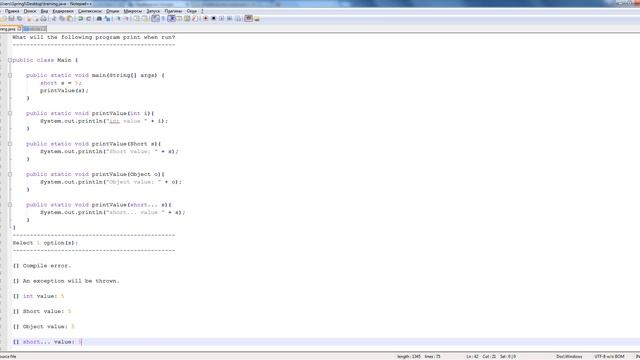This screenshot has width=640, height=360.
Task: Switch to the second blurred document tab
Action: point(35,29)
